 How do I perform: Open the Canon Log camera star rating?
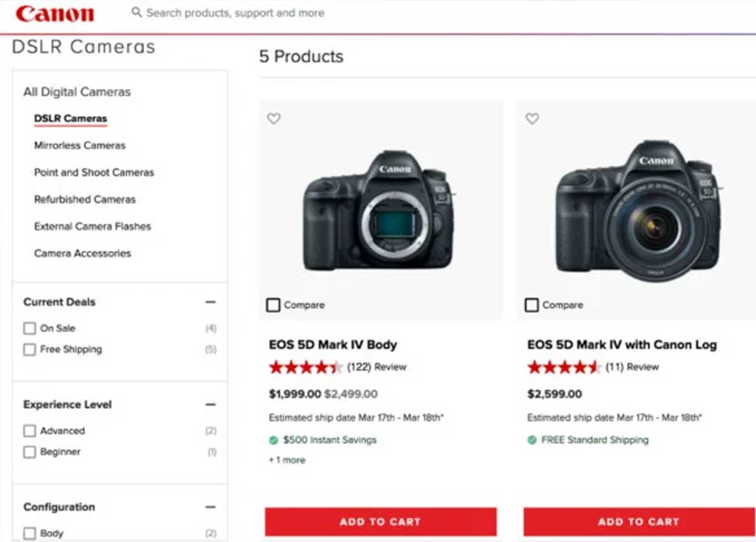point(564,367)
